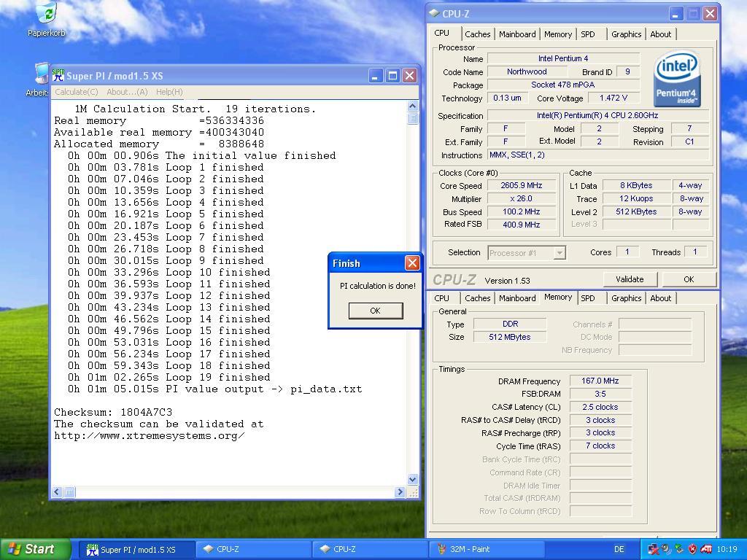The height and width of the screenshot is (560, 747).
Task: Close the Finish dialog
Action: [x=412, y=262]
